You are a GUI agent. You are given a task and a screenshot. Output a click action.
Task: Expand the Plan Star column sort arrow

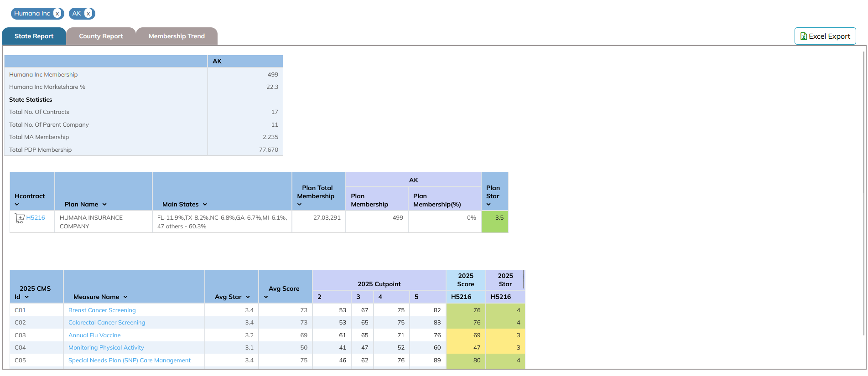(489, 205)
